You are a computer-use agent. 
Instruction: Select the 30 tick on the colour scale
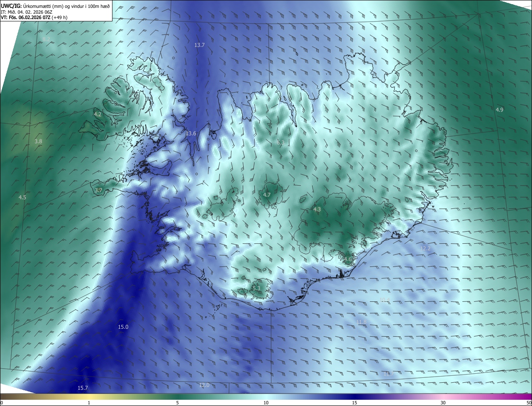pyautogui.click(x=443, y=403)
